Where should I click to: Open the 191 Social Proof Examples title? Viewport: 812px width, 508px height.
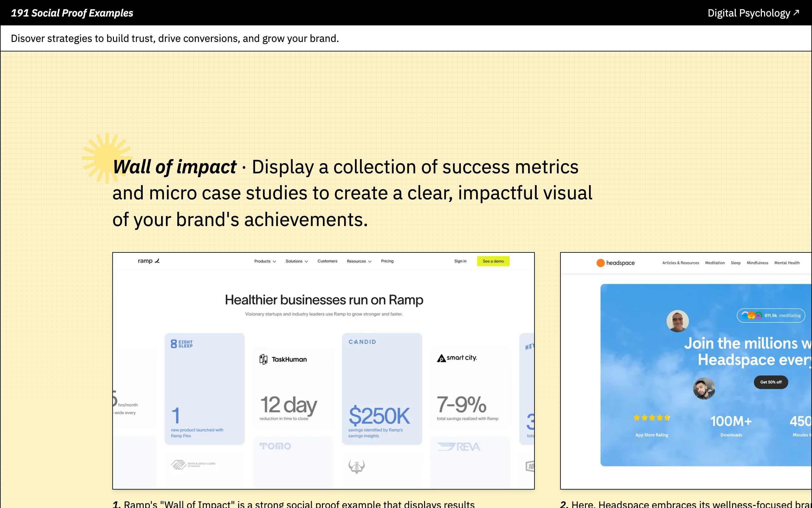(x=72, y=13)
